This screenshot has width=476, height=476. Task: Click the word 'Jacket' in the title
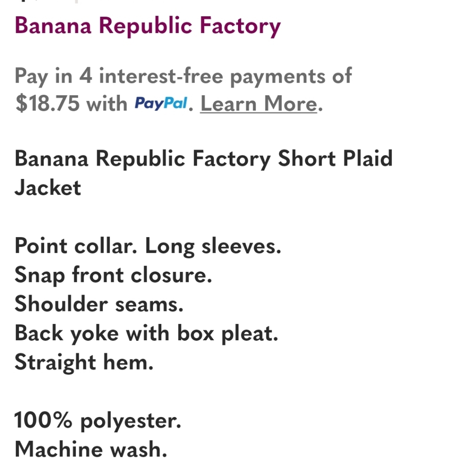point(48,187)
